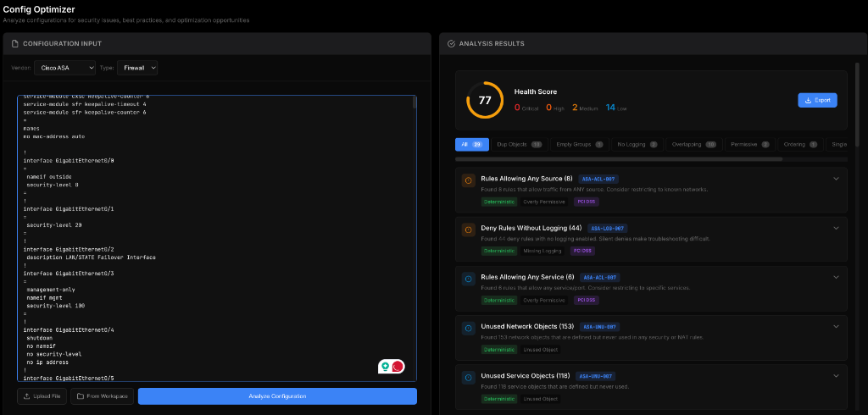This screenshot has height=415, width=868.
Task: Click the Health Score 77 gauge
Action: tap(485, 100)
